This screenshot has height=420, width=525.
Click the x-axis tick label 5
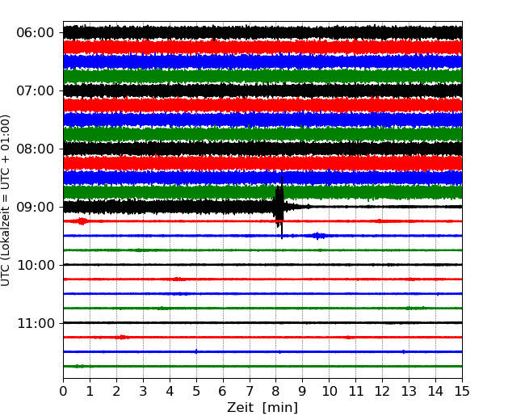(x=196, y=391)
